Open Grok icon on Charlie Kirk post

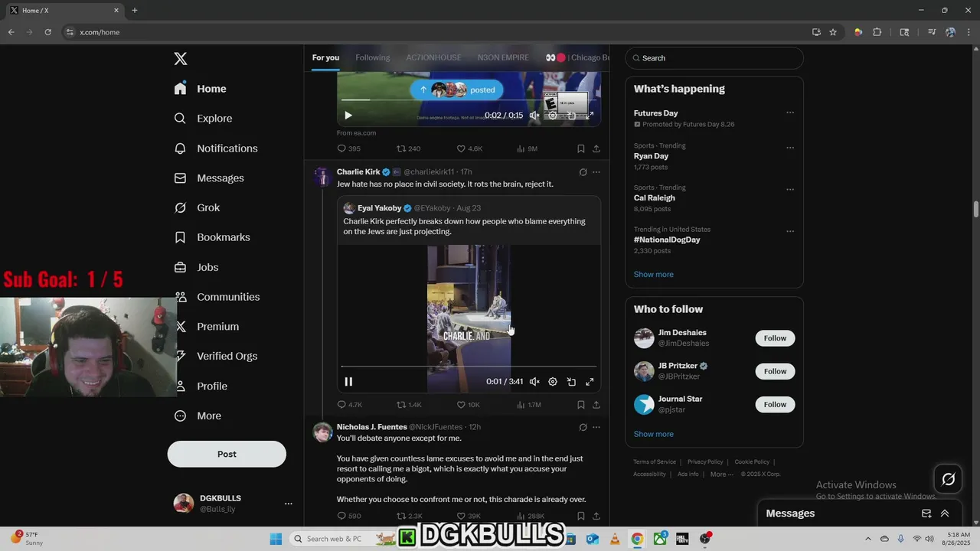pos(583,172)
